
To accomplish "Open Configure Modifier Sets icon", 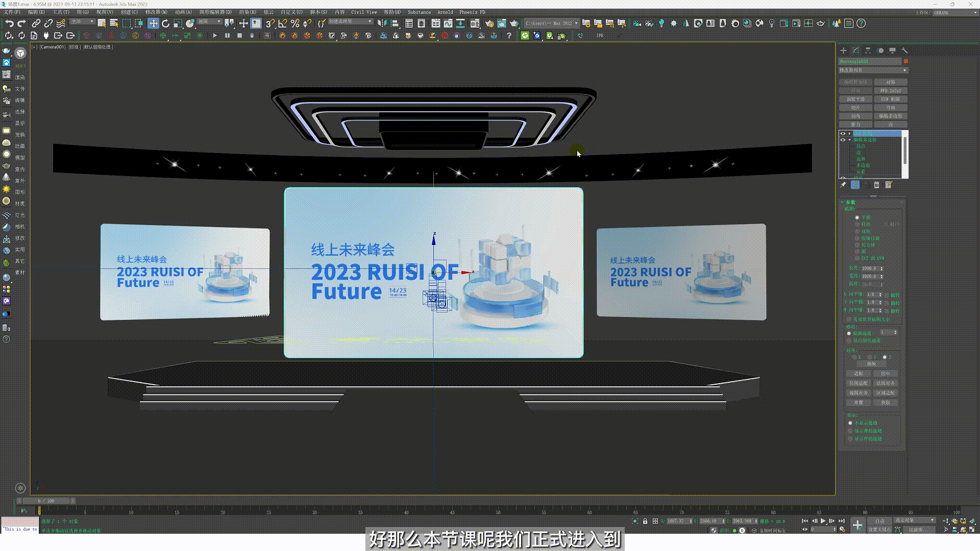I will coord(889,185).
